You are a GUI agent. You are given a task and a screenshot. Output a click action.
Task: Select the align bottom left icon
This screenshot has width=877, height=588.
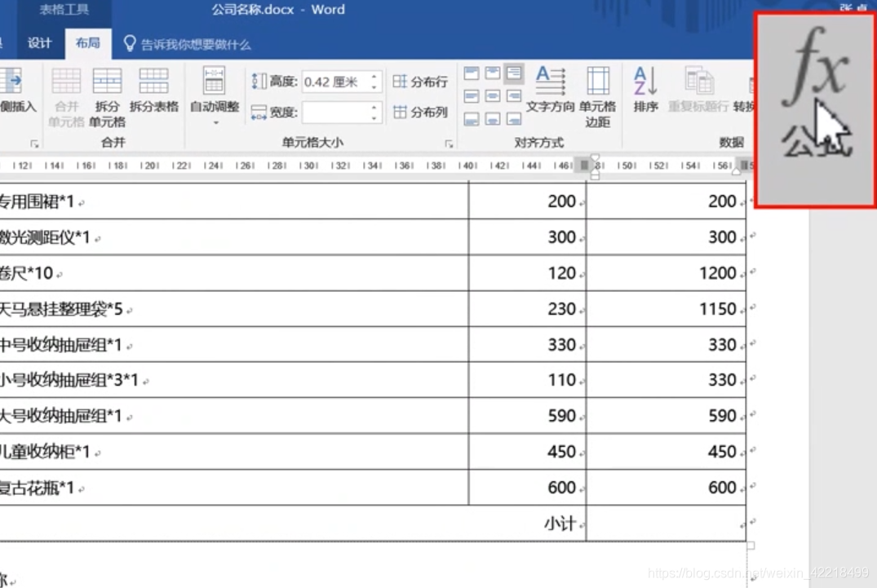(x=471, y=119)
